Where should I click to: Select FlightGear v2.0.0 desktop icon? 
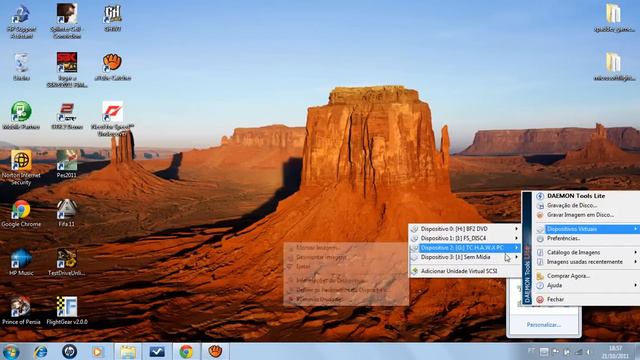click(67, 311)
